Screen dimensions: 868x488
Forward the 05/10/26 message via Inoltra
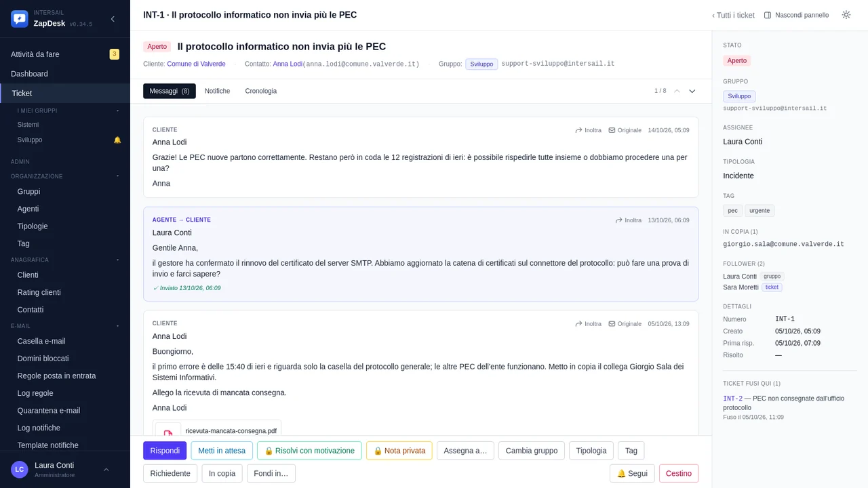point(588,324)
